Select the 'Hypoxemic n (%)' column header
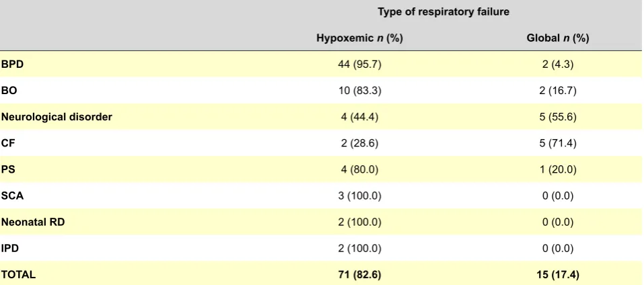This screenshot has height=285, width=644. pyautogui.click(x=359, y=38)
